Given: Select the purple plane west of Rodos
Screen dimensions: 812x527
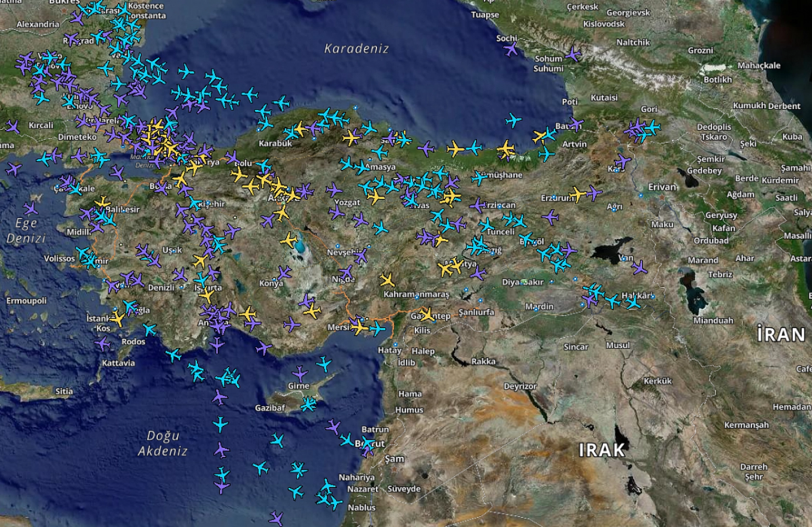Looking at the screenshot, I should click(102, 344).
